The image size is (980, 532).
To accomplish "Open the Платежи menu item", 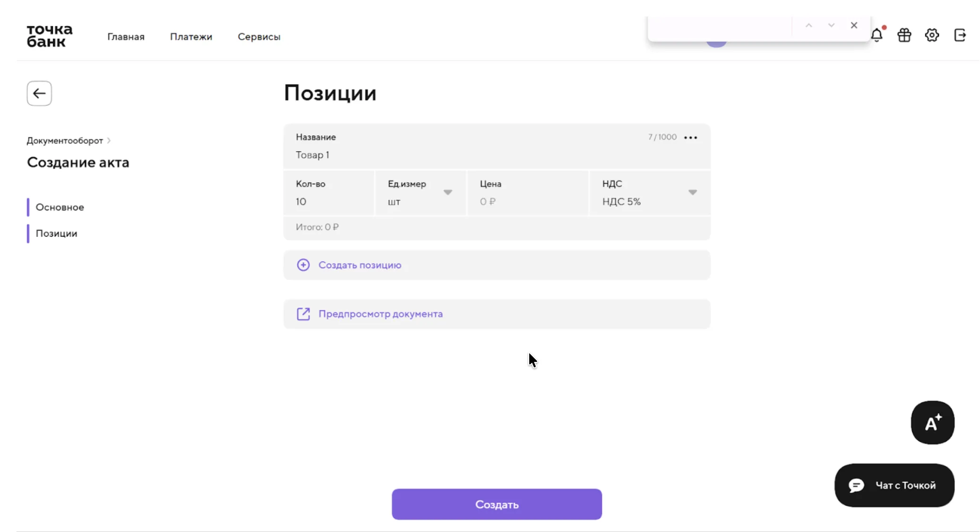I will pyautogui.click(x=191, y=37).
